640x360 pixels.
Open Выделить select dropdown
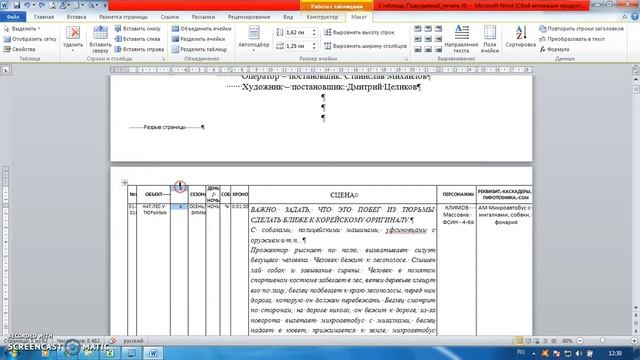click(22, 29)
